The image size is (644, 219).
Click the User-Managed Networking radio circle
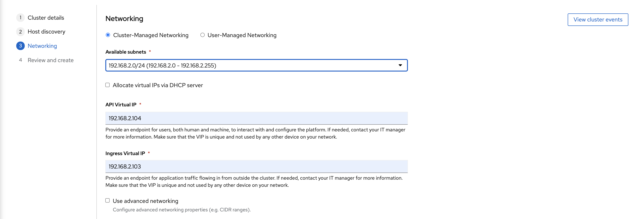pos(202,35)
